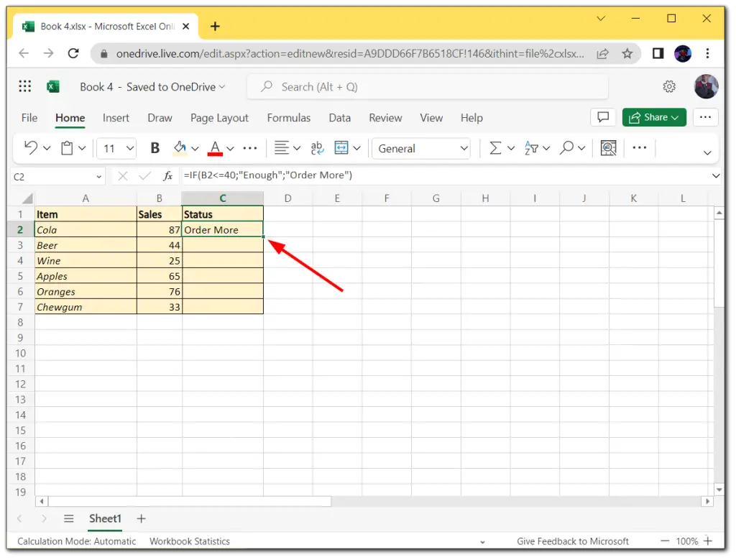The height and width of the screenshot is (560, 736).
Task: Switch to the Formulas ribbon tab
Action: [288, 118]
